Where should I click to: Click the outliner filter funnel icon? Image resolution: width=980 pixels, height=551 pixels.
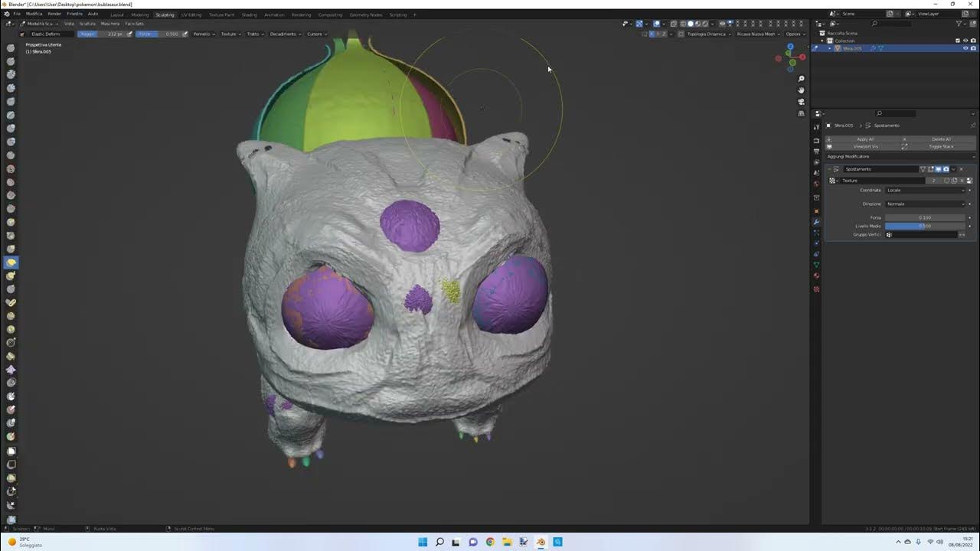coord(959,24)
